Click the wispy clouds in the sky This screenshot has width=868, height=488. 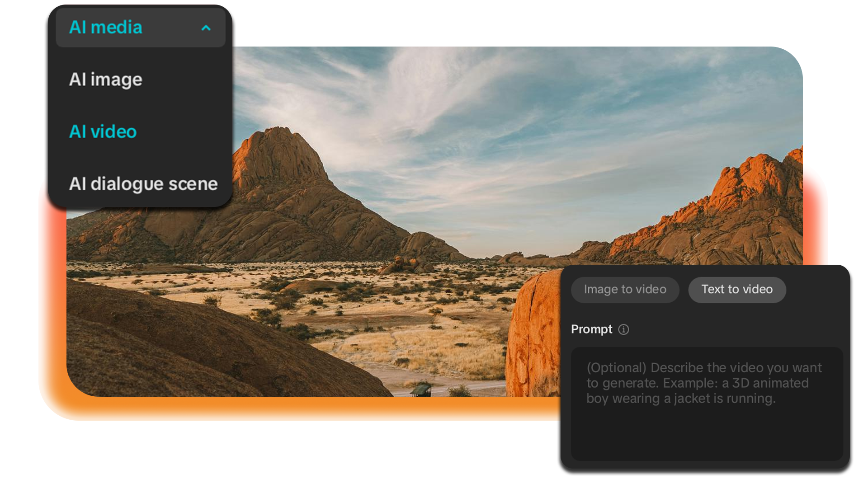coord(420,90)
